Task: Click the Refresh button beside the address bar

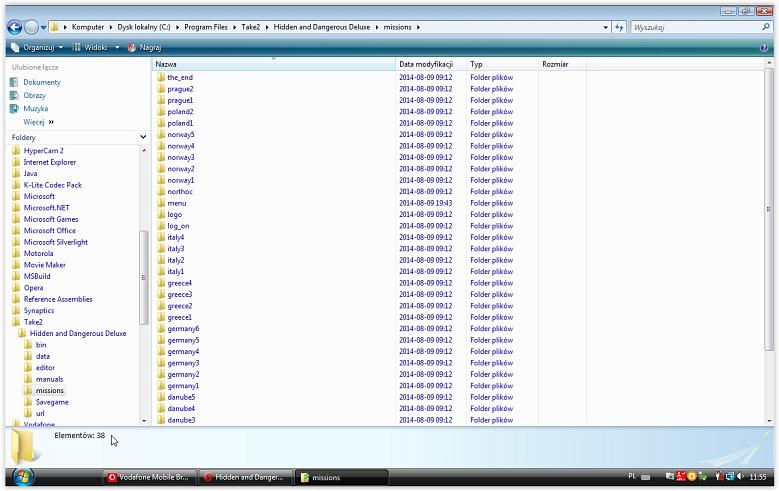Action: coord(619,27)
